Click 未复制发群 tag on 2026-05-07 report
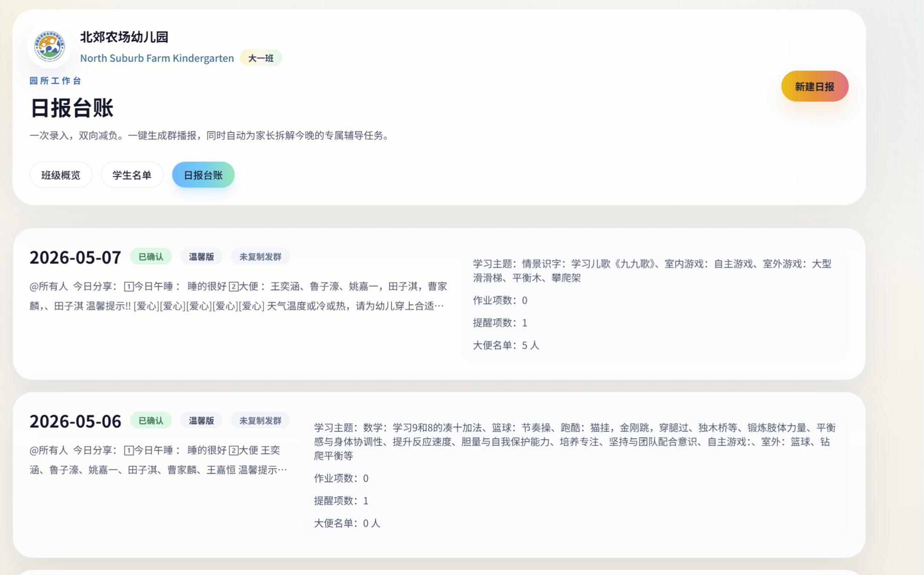 pyautogui.click(x=260, y=257)
